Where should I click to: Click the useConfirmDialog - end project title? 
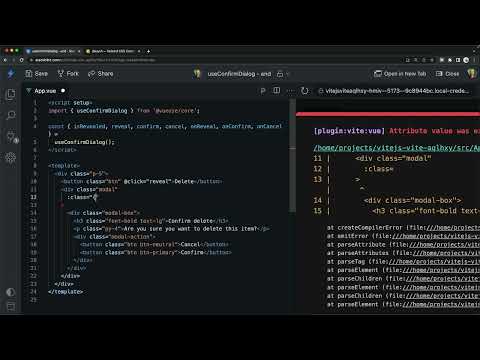pos(239,74)
